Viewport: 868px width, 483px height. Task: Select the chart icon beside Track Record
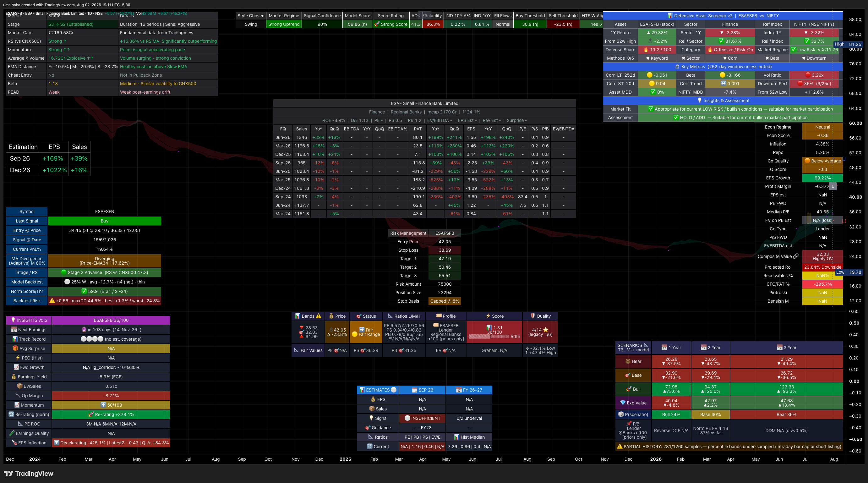tap(15, 339)
